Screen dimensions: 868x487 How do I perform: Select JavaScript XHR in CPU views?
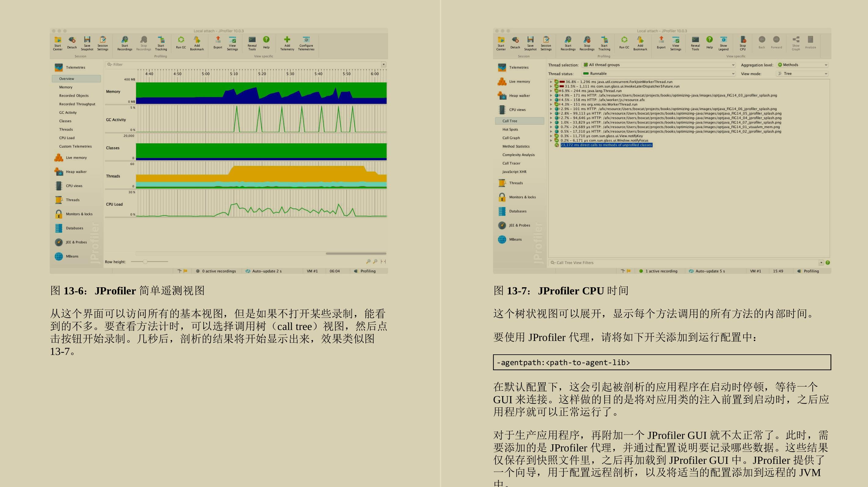514,172
